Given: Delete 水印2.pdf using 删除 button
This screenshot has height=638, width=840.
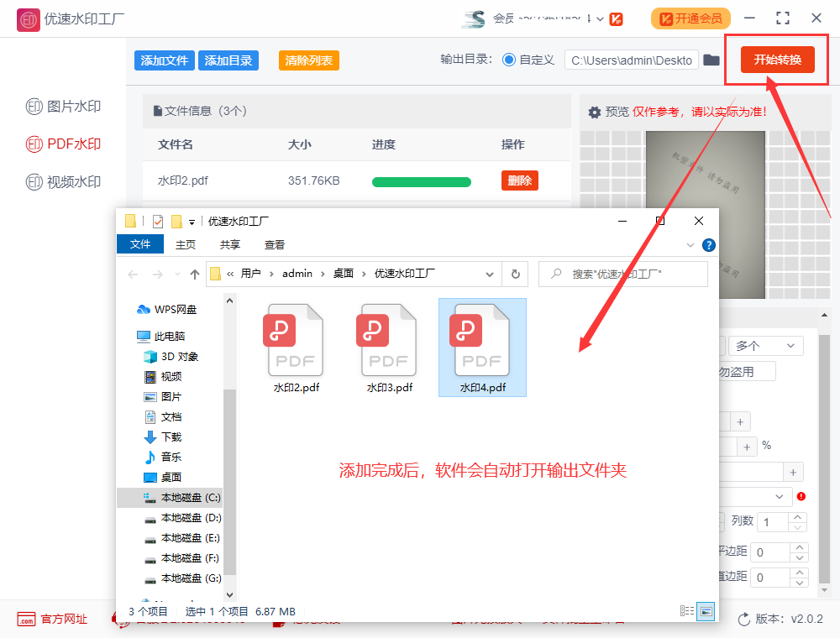Looking at the screenshot, I should (x=520, y=180).
